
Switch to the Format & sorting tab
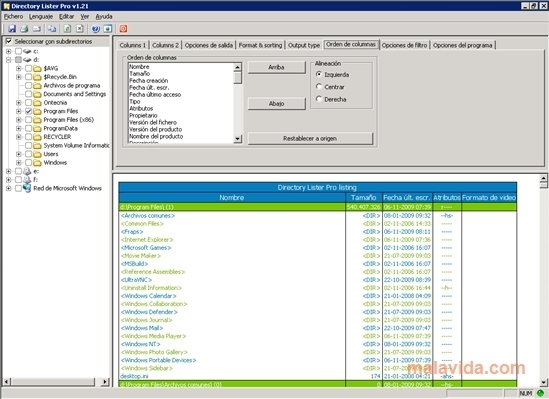pyautogui.click(x=260, y=45)
